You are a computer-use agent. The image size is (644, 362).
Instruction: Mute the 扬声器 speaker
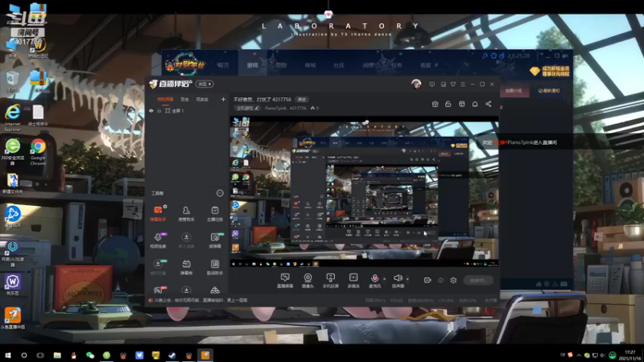coord(398,281)
